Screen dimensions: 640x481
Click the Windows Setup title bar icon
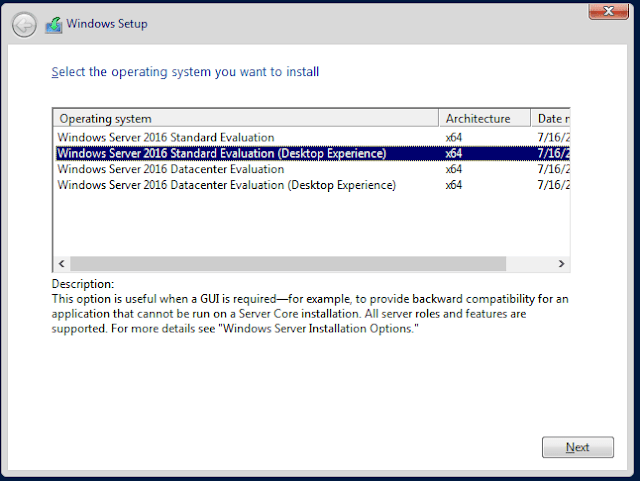(x=53, y=24)
